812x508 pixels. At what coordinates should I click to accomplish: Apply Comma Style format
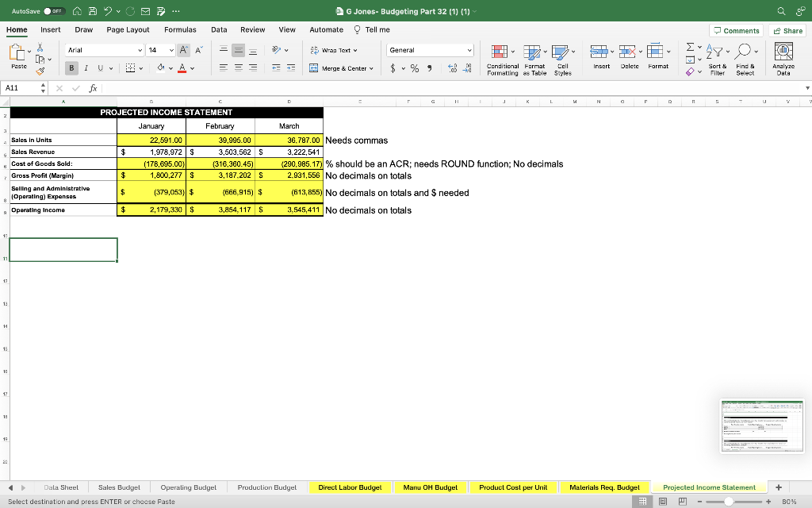tap(429, 68)
